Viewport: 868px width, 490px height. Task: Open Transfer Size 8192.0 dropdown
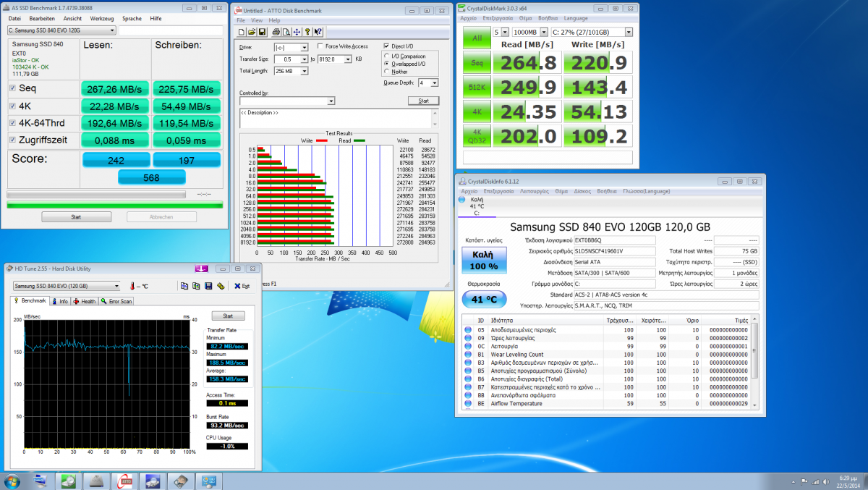pyautogui.click(x=348, y=59)
